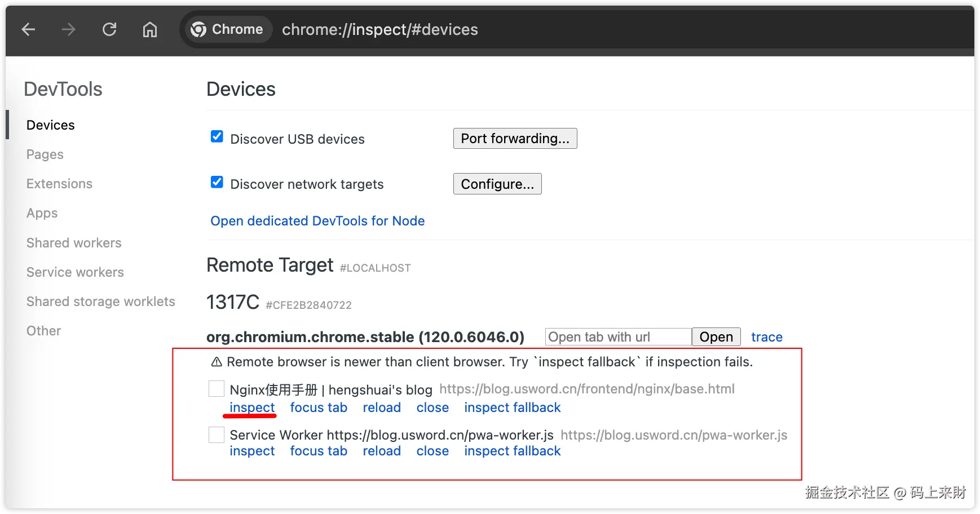980x514 pixels.
Task: Inspect the Nginx hengshuai's blog page
Action: 252,407
